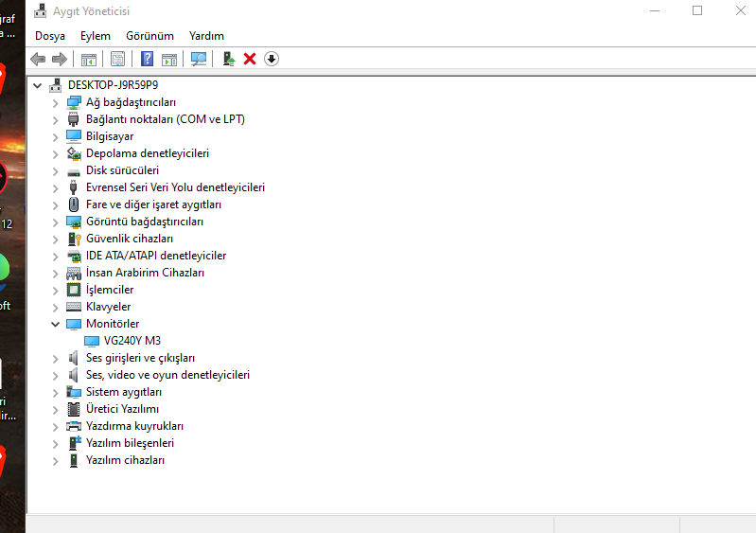
Task: Open the Dosya menu
Action: tap(50, 36)
